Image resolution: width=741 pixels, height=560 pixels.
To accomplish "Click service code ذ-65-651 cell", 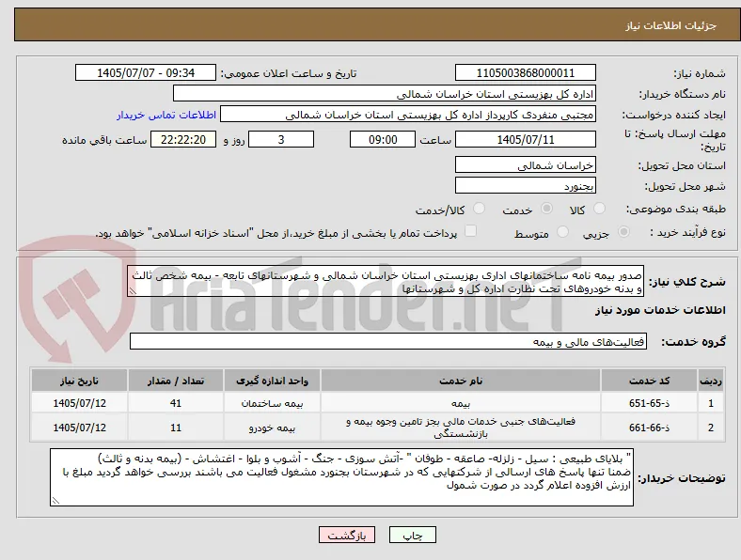I will (650, 403).
